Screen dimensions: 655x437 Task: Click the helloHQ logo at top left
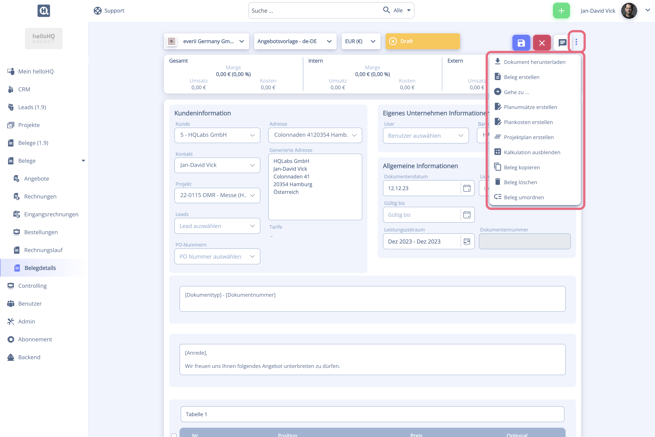[43, 10]
